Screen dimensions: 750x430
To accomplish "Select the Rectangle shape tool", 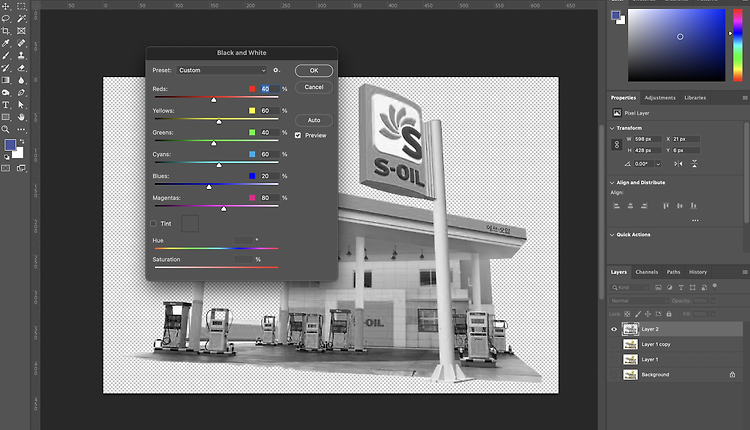I will coord(6,117).
